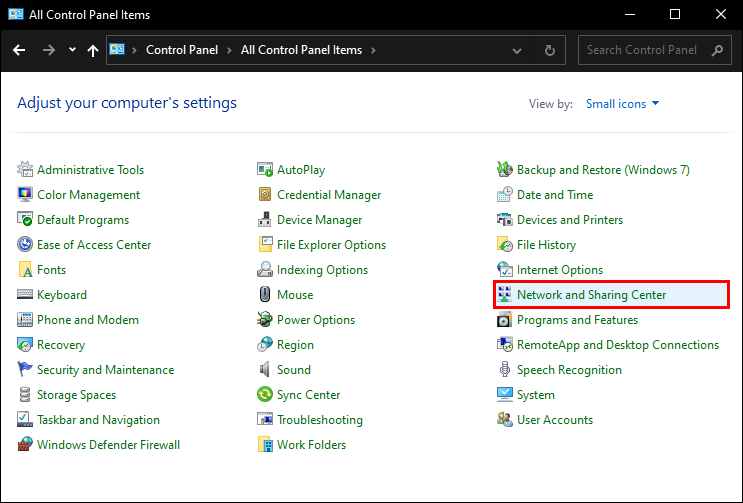Click the Device Manager icon
Viewport: 743px width, 503px height.
[265, 219]
